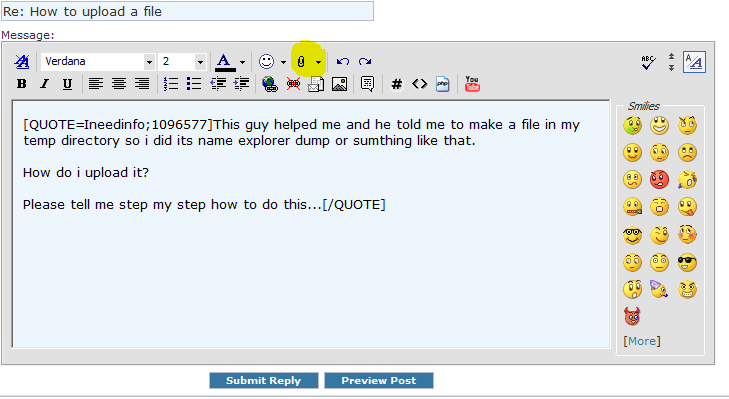Expand the text color picker arrow
Viewport: 729px width, 399px height.
pos(242,62)
